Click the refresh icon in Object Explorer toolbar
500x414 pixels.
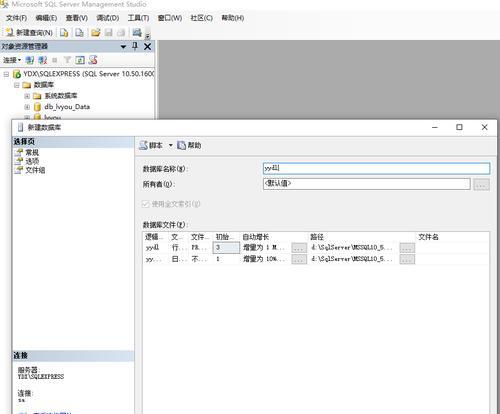click(x=80, y=60)
